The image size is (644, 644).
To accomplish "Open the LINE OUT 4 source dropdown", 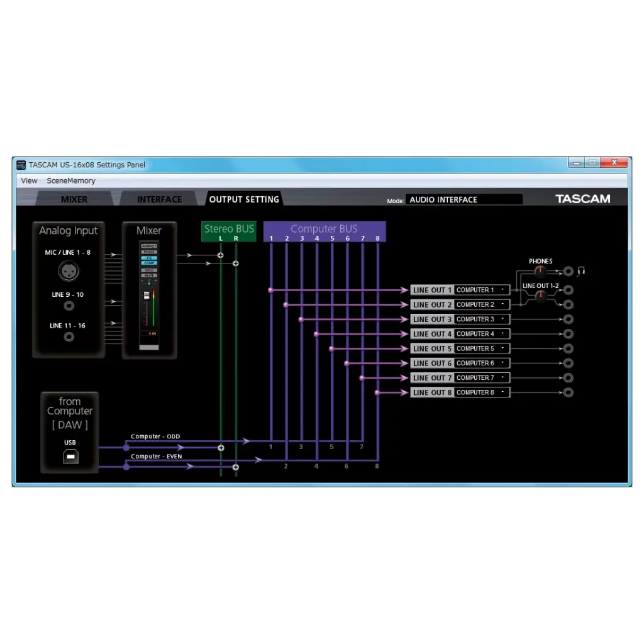I will (x=482, y=334).
